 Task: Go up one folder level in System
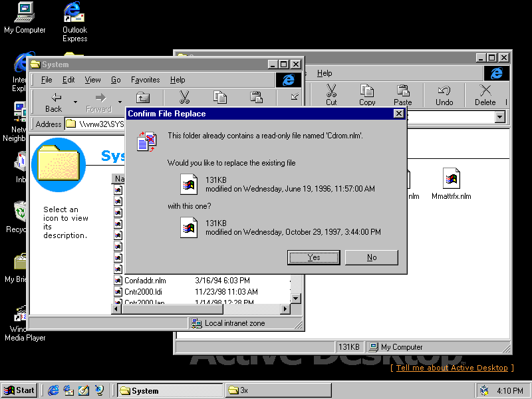[143, 98]
